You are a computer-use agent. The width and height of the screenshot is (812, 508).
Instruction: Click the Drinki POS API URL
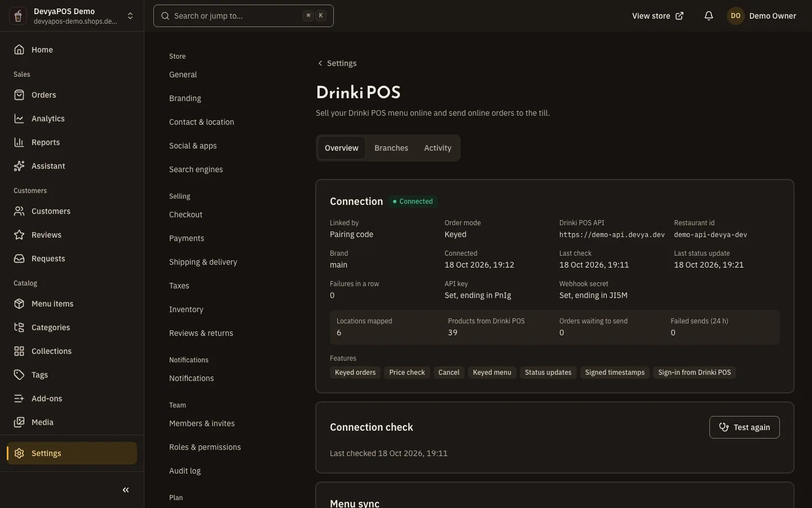(x=612, y=235)
